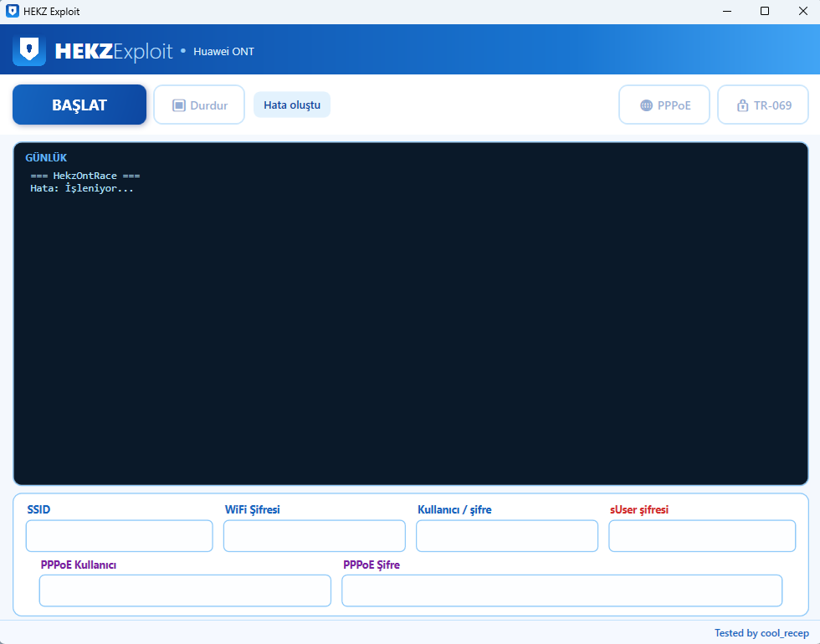
Task: Select the sUser şifresi input field
Action: pos(702,536)
